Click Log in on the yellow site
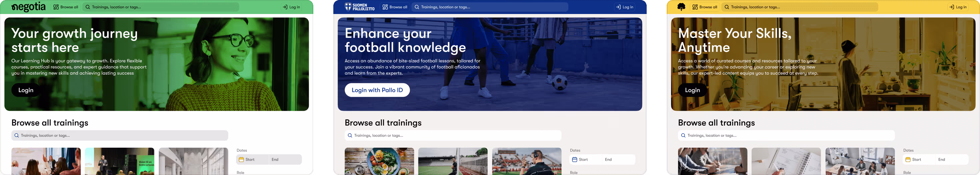The image size is (980, 175). [958, 7]
